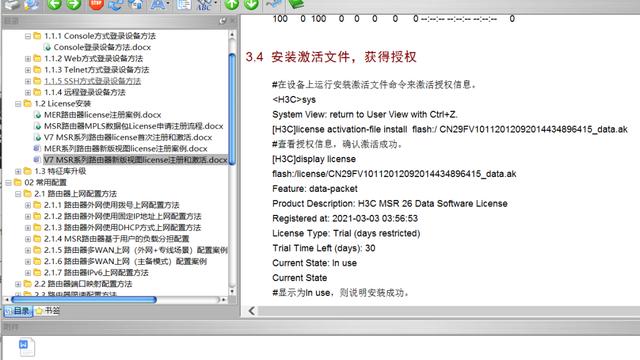
Task: Open MSR路由器MPLS数据包License申请注册流程.docx
Action: [x=133, y=126]
